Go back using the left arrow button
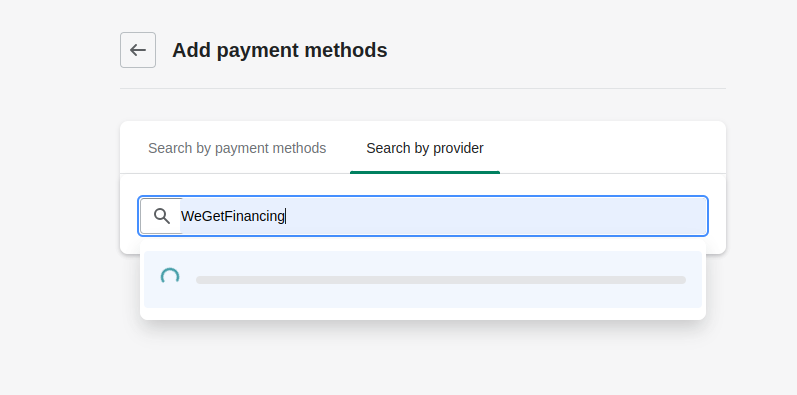Image resolution: width=797 pixels, height=395 pixels. [138, 50]
